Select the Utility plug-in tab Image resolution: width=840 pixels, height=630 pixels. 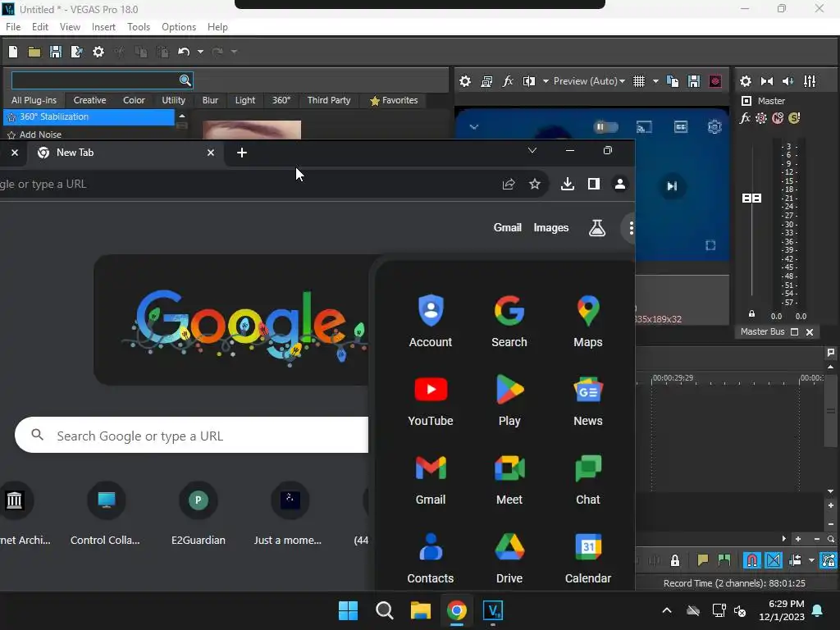tap(173, 100)
